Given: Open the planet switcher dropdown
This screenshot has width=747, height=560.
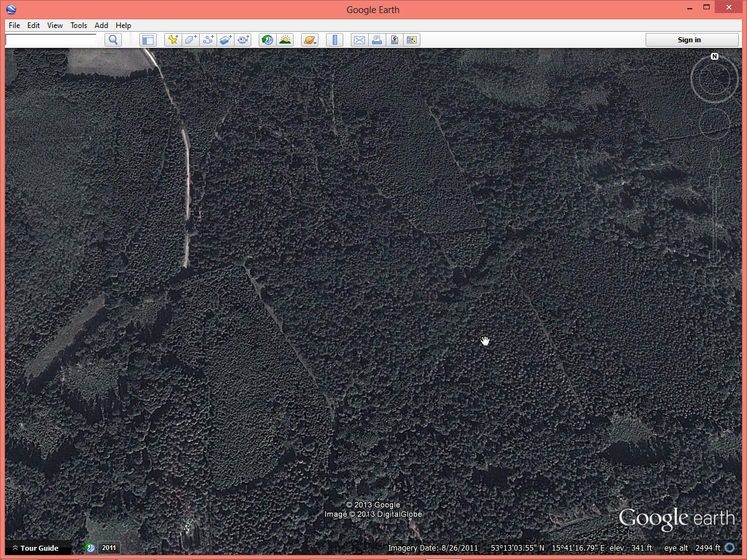Looking at the screenshot, I should (310, 40).
